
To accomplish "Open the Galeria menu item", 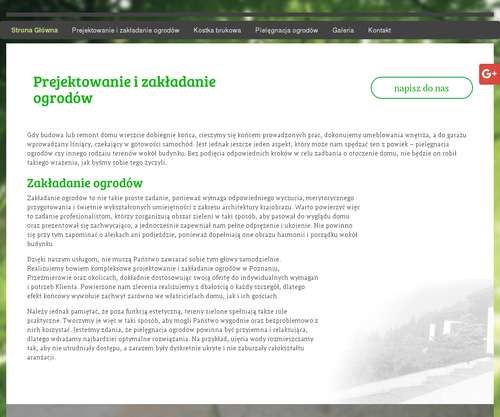I will [x=343, y=30].
